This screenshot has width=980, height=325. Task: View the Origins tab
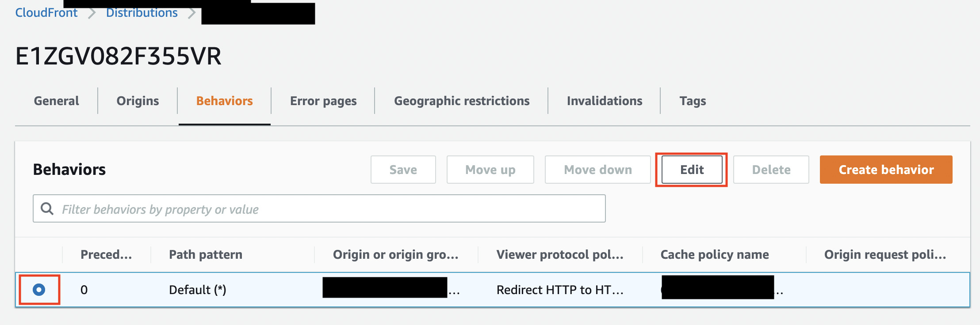coord(137,101)
